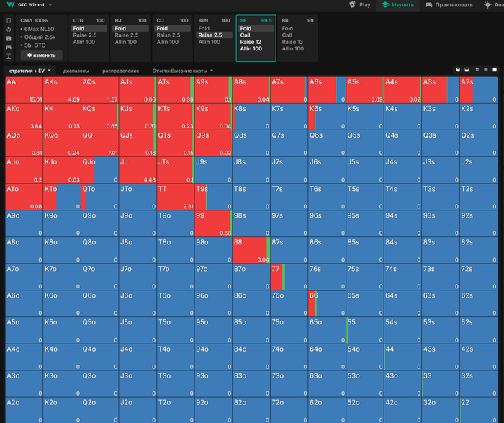Click the gamepad practice icon in sidebar
This screenshot has height=423, width=504.
[x=9, y=48]
